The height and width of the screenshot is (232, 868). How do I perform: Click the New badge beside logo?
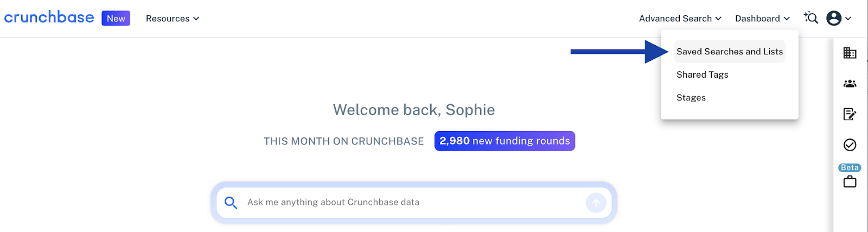(116, 18)
